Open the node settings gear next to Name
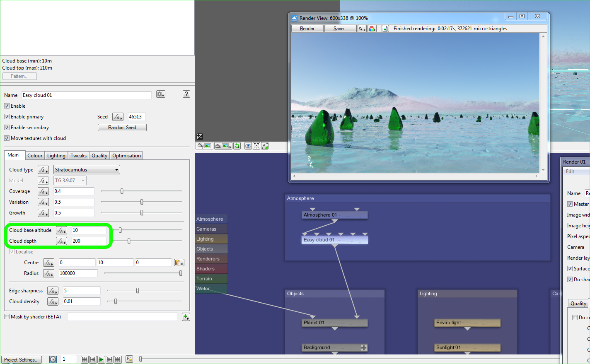The image size is (590, 364). (x=160, y=94)
